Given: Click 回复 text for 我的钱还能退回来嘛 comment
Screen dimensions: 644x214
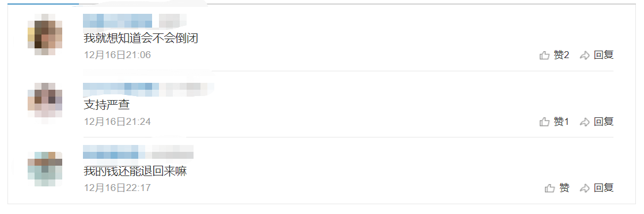Looking at the screenshot, I should coord(604,188).
